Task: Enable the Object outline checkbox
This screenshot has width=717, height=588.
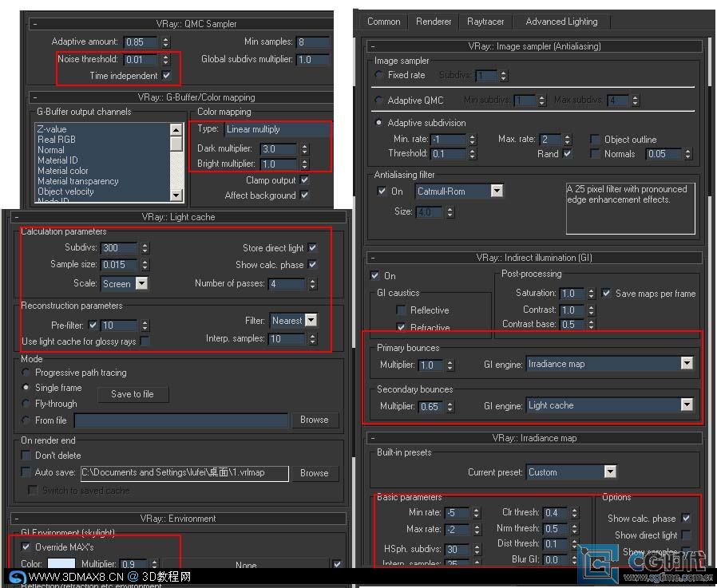Action: pos(595,139)
